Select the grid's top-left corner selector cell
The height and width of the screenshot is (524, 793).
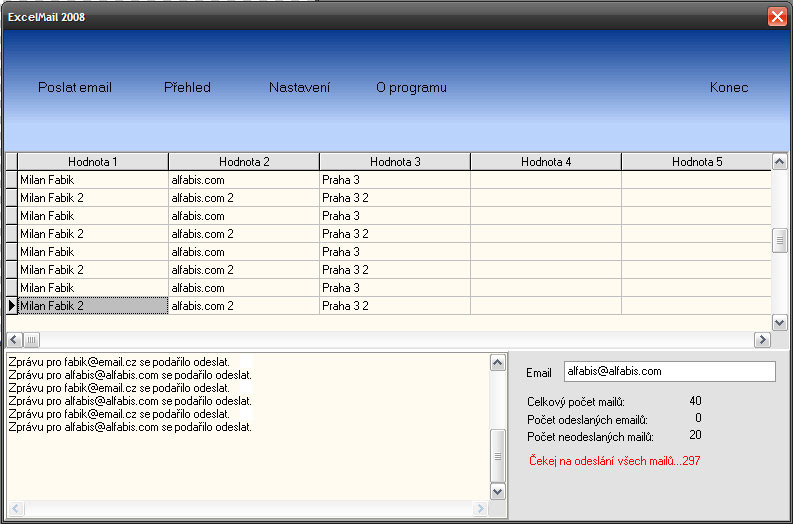[12, 162]
